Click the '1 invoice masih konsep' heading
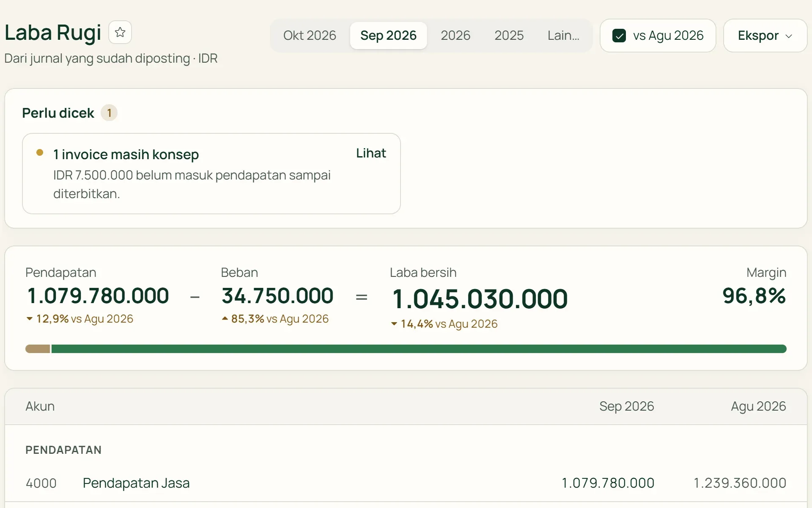The width and height of the screenshot is (812, 508). 126,155
